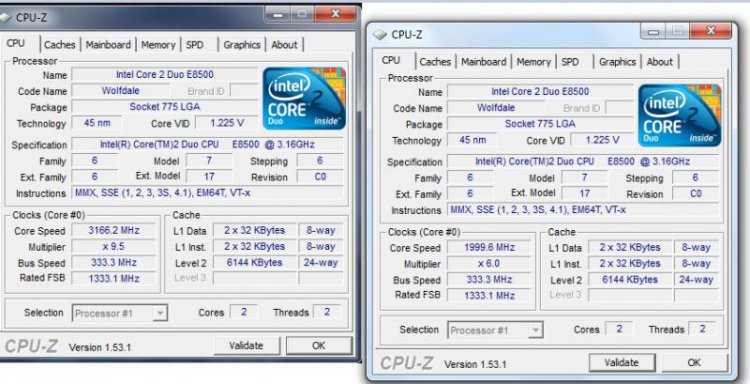Click Instructions field in right window
The width and height of the screenshot is (750, 384).
pyautogui.click(x=583, y=210)
